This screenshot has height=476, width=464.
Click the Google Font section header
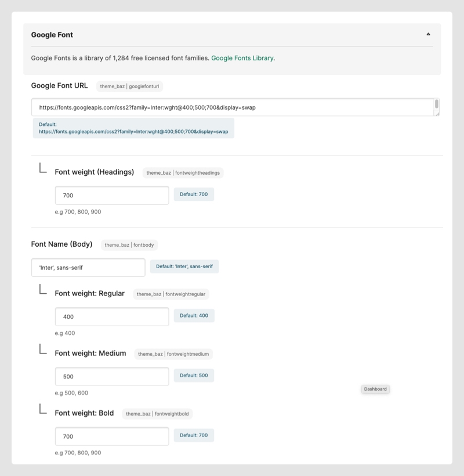pos(52,35)
